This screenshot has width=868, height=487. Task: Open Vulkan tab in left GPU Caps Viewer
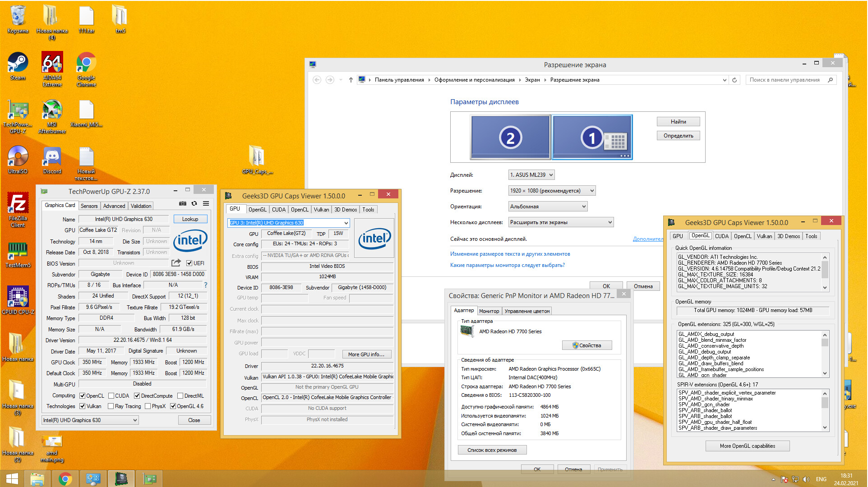pyautogui.click(x=321, y=210)
